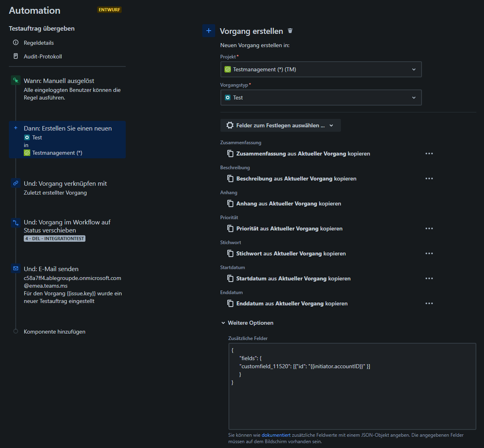
Task: Click the copy icon for Anhang
Action: coord(231,203)
